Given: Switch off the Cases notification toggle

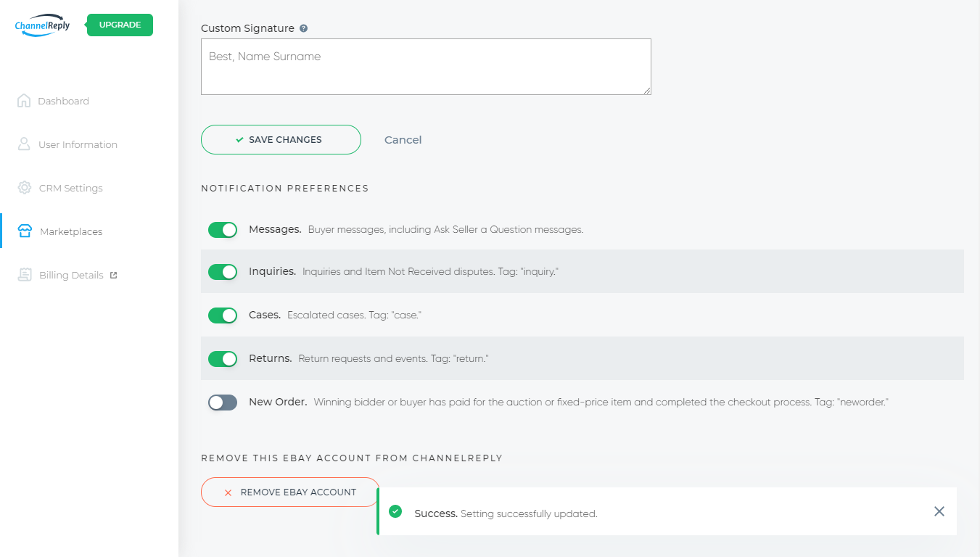Looking at the screenshot, I should pos(223,315).
